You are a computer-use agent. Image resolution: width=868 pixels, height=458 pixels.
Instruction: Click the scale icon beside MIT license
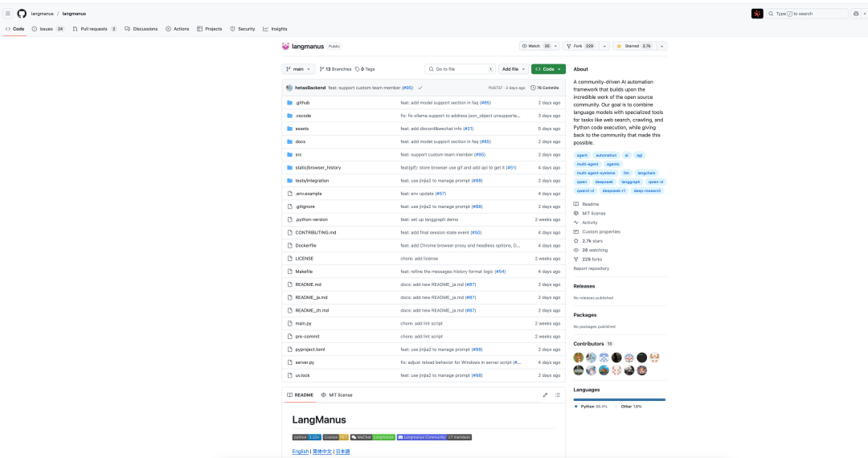[x=575, y=214]
